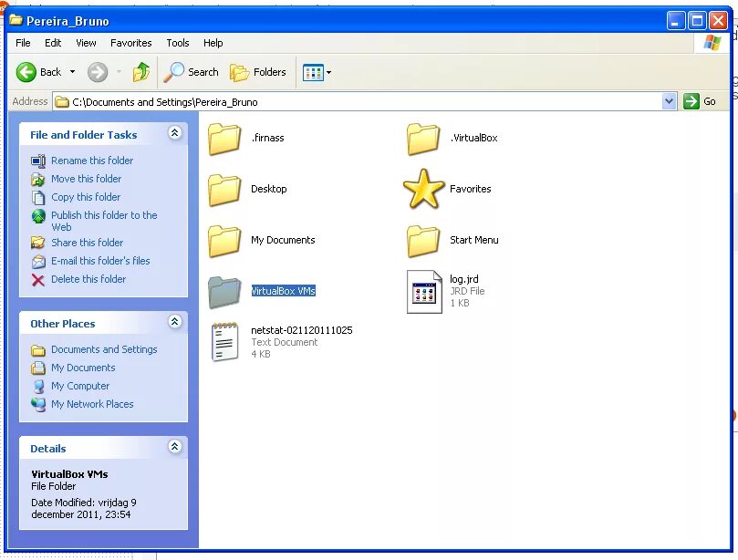Open the Tools menu
Image resolution: width=738 pixels, height=560 pixels.
tap(178, 43)
